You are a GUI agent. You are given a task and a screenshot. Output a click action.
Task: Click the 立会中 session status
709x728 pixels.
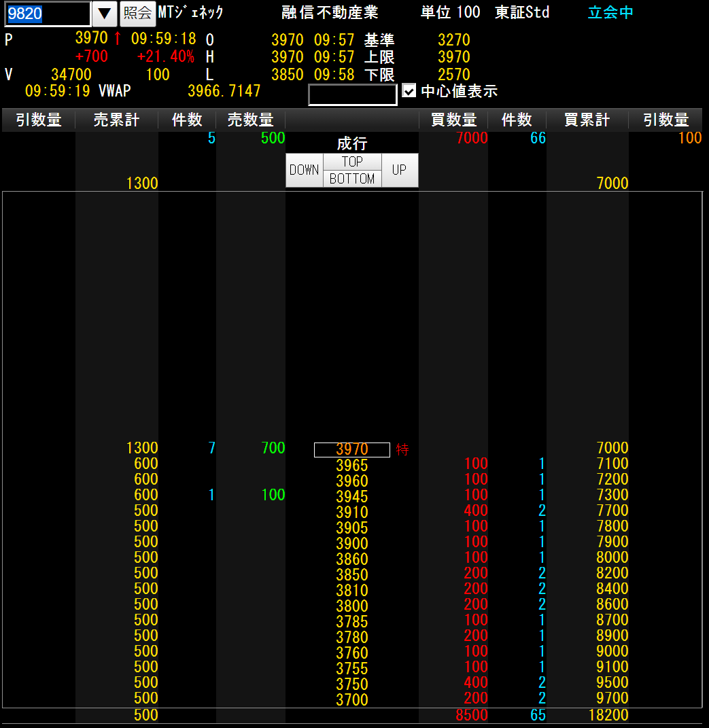point(610,12)
